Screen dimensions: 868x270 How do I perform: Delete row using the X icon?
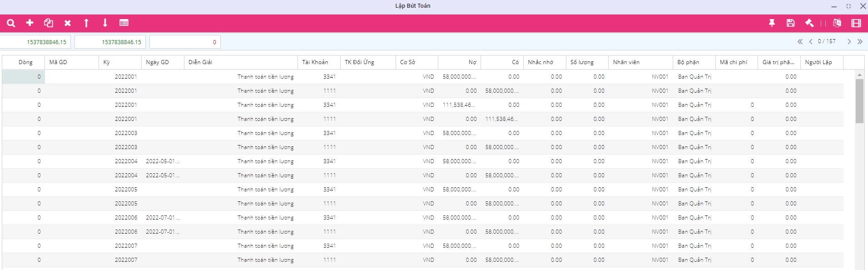pos(68,23)
